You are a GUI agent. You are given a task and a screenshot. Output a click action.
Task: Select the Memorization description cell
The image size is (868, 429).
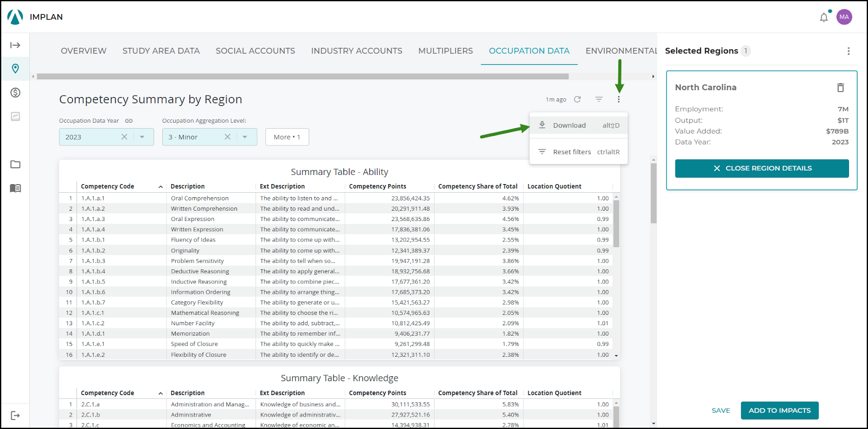pyautogui.click(x=190, y=334)
